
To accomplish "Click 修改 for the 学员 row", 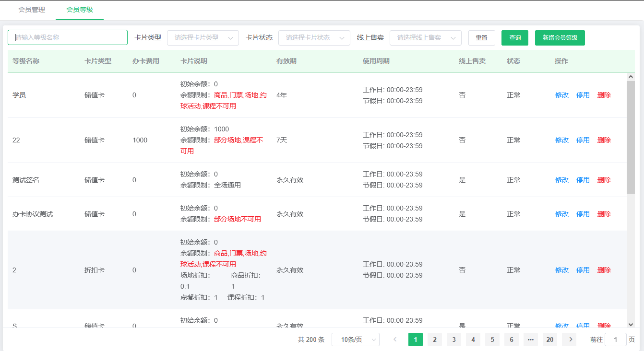I will pyautogui.click(x=561, y=95).
